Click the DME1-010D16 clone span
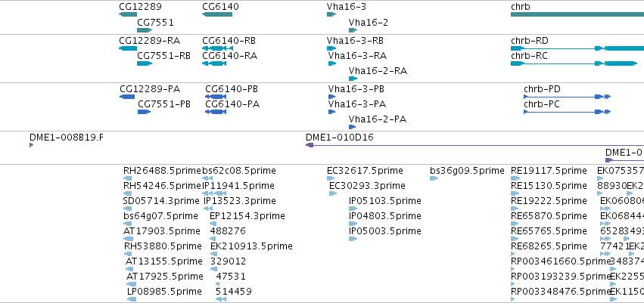Screen dimensions: 644x303 (x=474, y=145)
